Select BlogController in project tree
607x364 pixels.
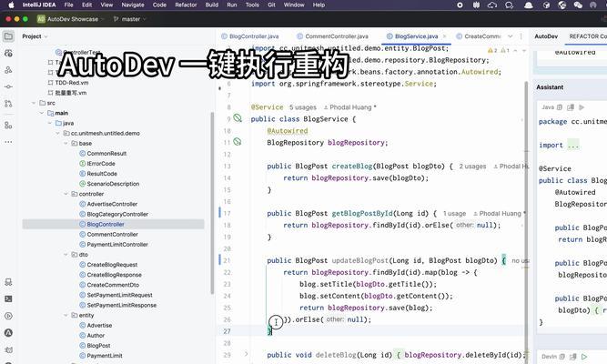coord(106,224)
